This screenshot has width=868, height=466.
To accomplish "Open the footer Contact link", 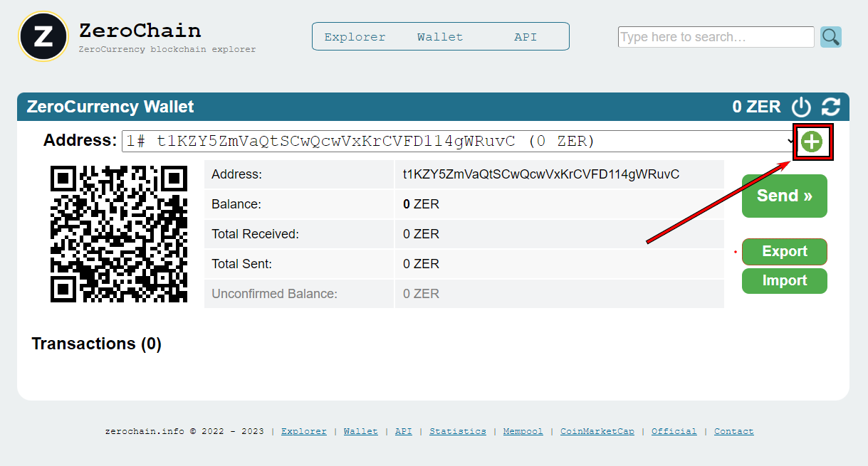I will [734, 431].
